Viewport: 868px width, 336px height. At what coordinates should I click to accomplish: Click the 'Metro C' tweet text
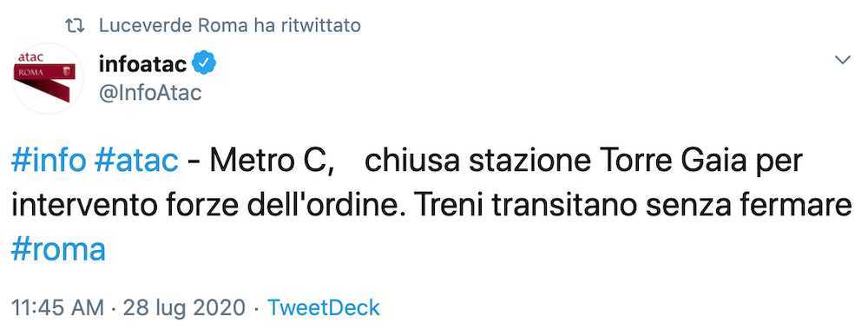272,161
